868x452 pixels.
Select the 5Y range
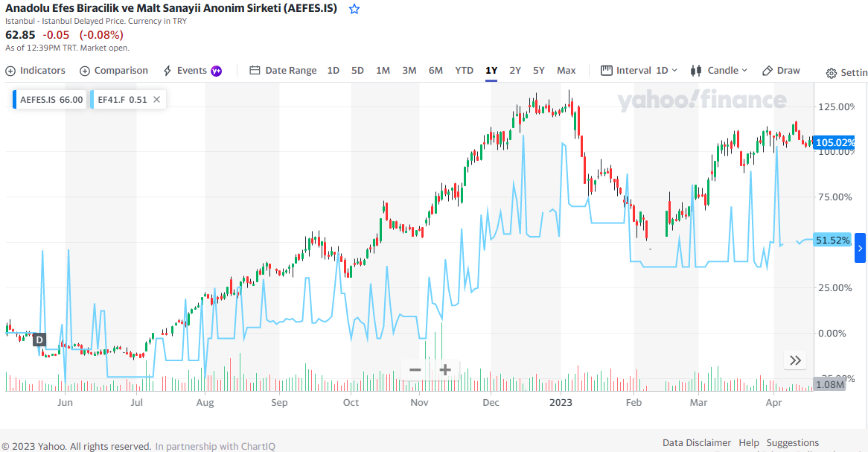click(x=539, y=70)
